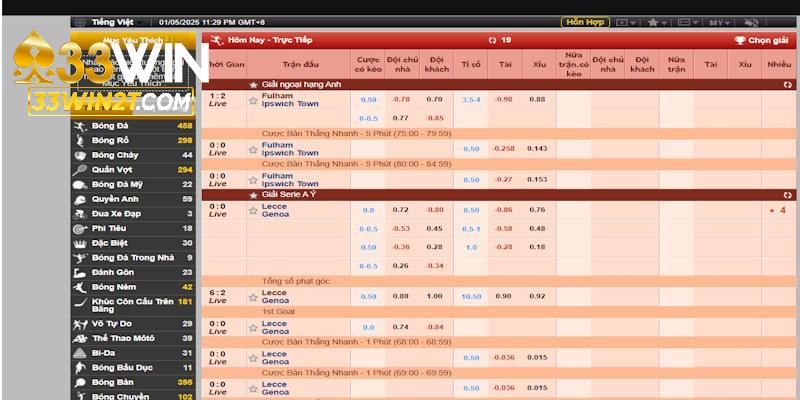
Task: Open Bóng Chuyền in the sports menu
Action: 133,396
